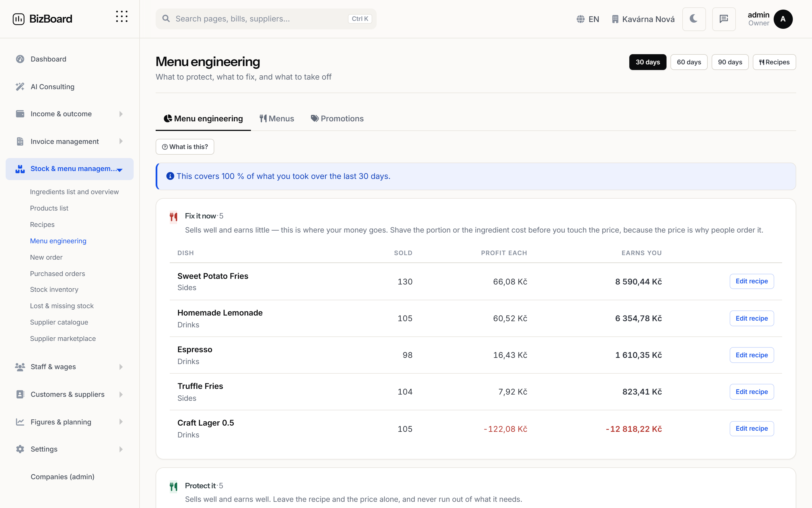Open Recipes button at top right
Viewport: 812px width, 508px height.
[x=774, y=62]
